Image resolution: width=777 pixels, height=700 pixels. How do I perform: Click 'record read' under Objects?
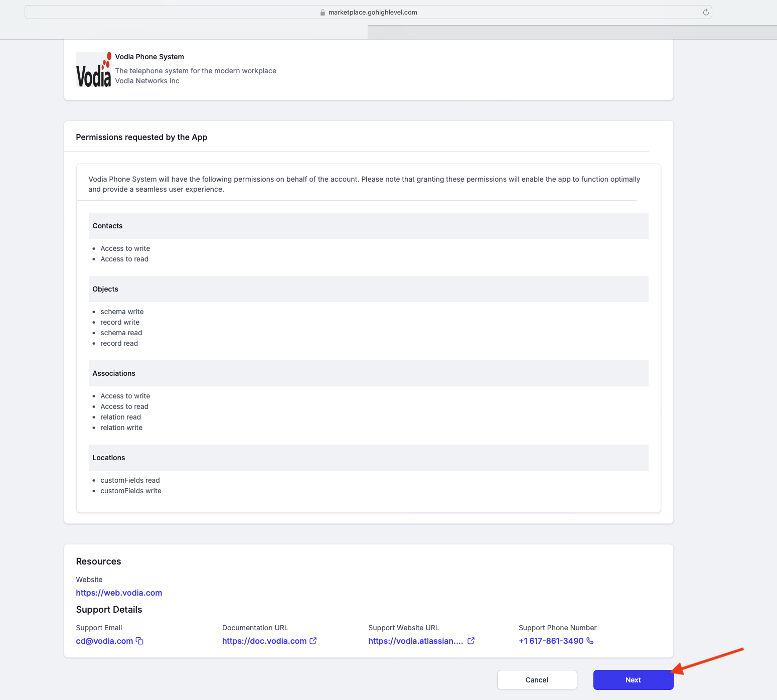tap(119, 343)
